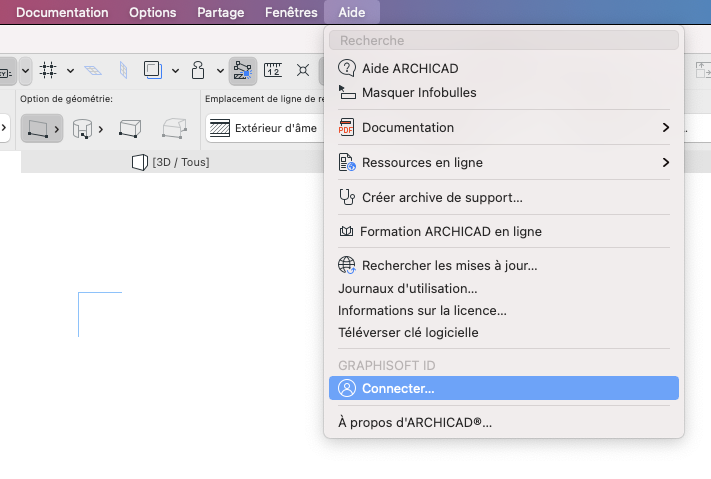Click the stethoscope support archive icon

tap(347, 197)
